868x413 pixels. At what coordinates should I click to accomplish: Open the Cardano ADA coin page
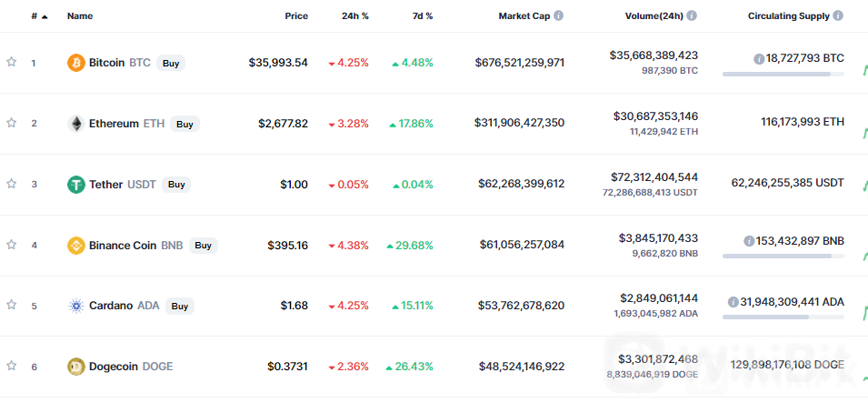point(124,306)
